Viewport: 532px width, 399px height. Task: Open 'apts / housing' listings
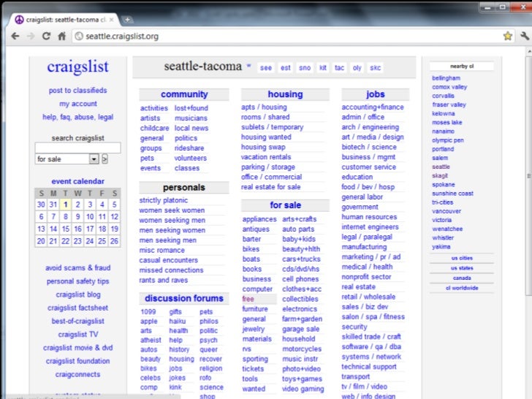264,107
